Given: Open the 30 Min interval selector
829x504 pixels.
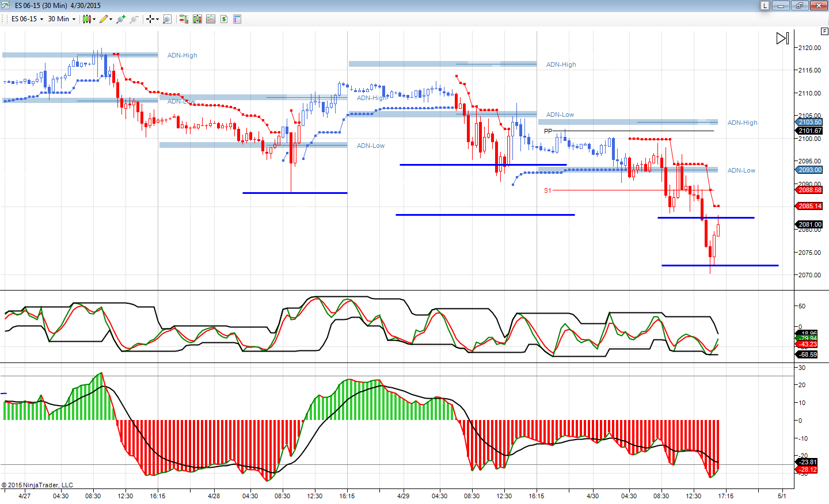Looking at the screenshot, I should click(62, 19).
